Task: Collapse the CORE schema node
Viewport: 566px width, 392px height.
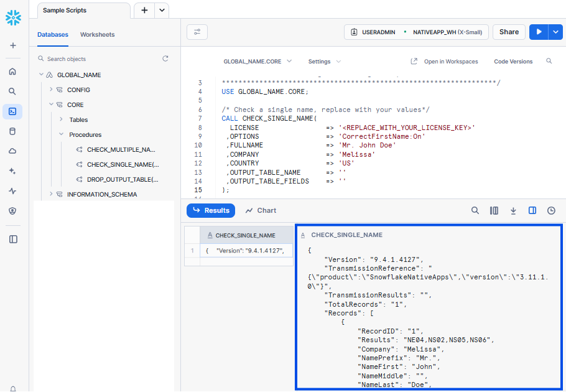Action: coord(51,105)
